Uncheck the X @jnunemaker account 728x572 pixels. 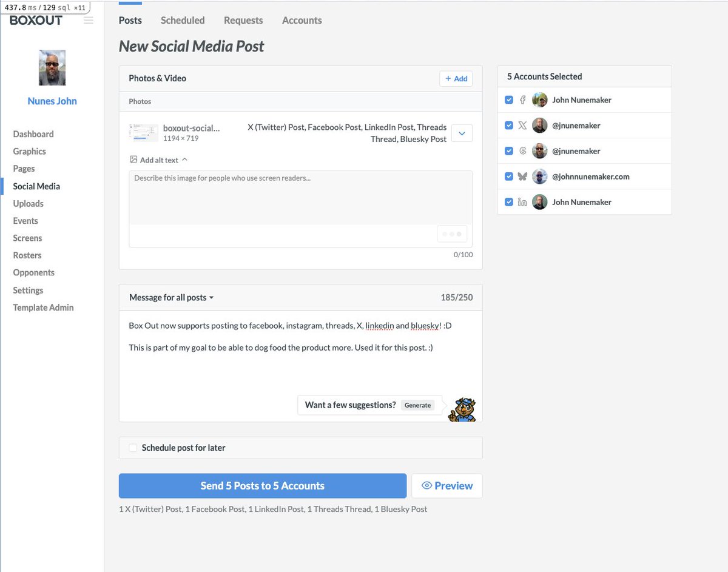pos(509,126)
